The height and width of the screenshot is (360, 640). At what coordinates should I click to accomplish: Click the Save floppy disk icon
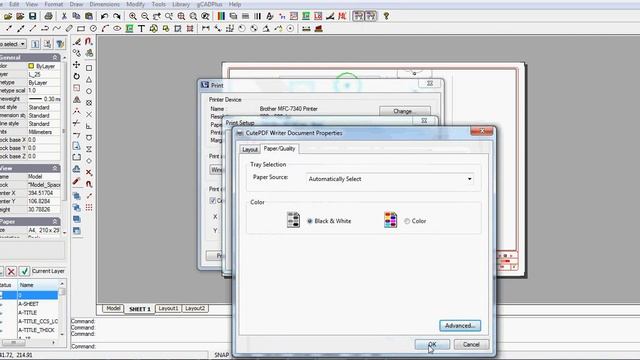coord(32,16)
